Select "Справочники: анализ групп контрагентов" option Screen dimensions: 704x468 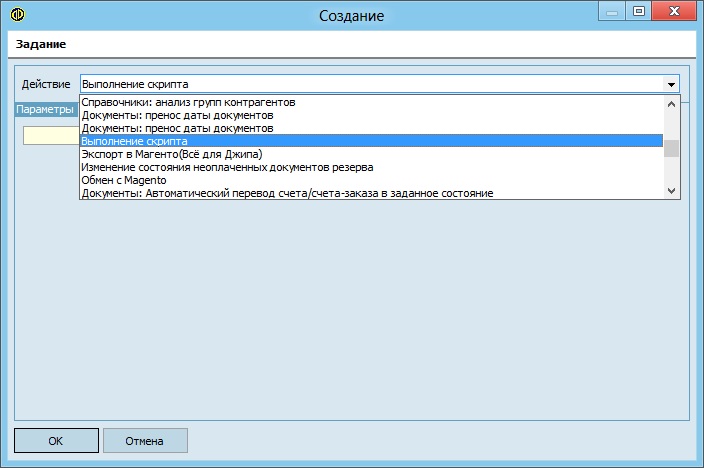[371, 102]
